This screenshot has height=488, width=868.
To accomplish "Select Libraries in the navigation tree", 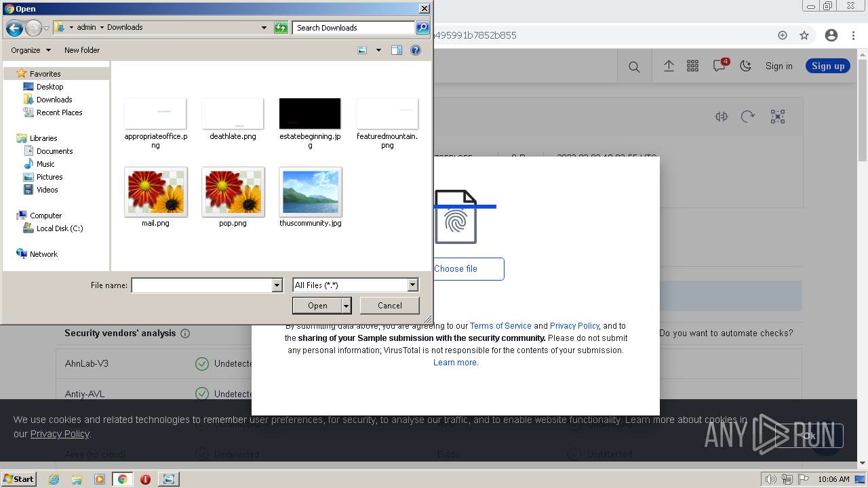I will 43,138.
